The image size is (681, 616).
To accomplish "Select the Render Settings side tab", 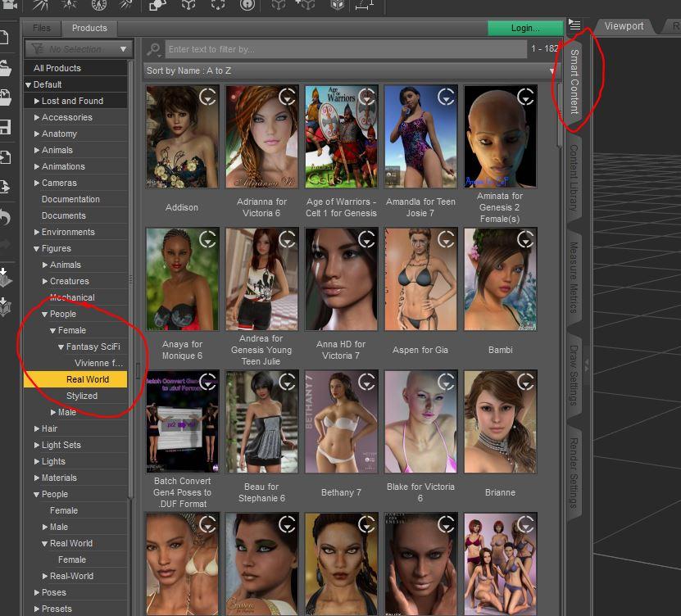I will click(574, 473).
